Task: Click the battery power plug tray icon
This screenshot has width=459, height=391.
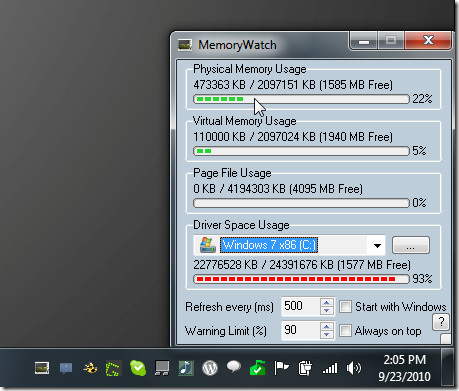Action: click(x=305, y=368)
